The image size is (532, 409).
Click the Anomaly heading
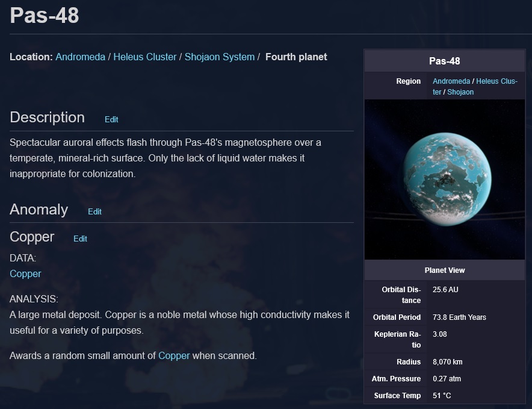click(39, 209)
